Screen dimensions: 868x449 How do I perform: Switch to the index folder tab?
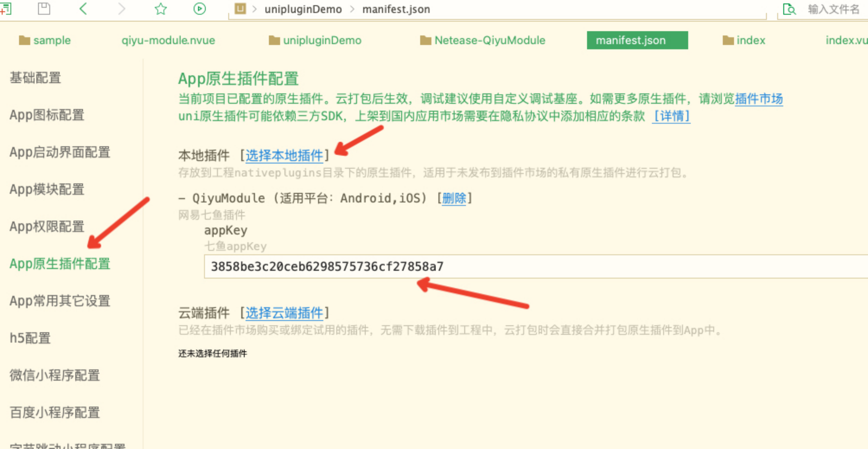744,40
